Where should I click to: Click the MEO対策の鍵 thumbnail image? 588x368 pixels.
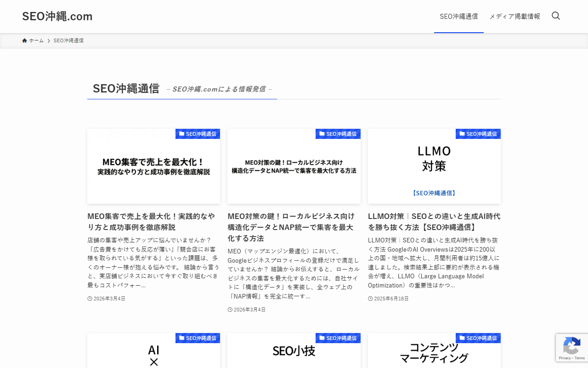[294, 170]
